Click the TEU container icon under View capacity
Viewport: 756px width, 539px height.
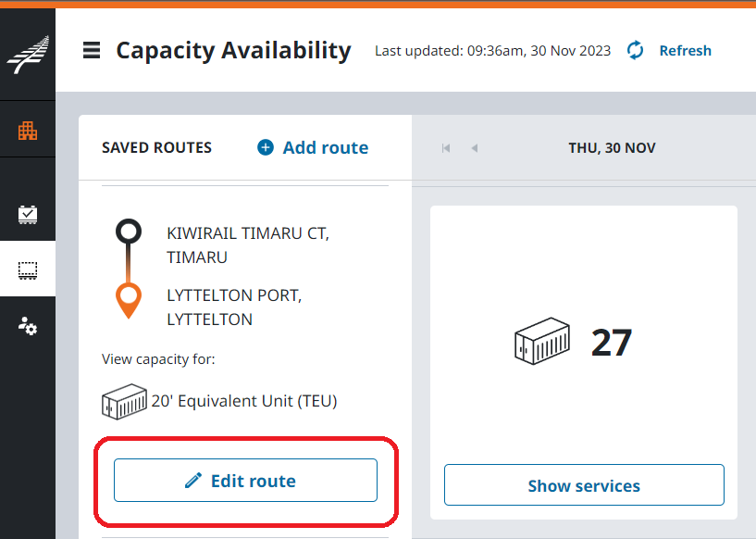coord(124,401)
